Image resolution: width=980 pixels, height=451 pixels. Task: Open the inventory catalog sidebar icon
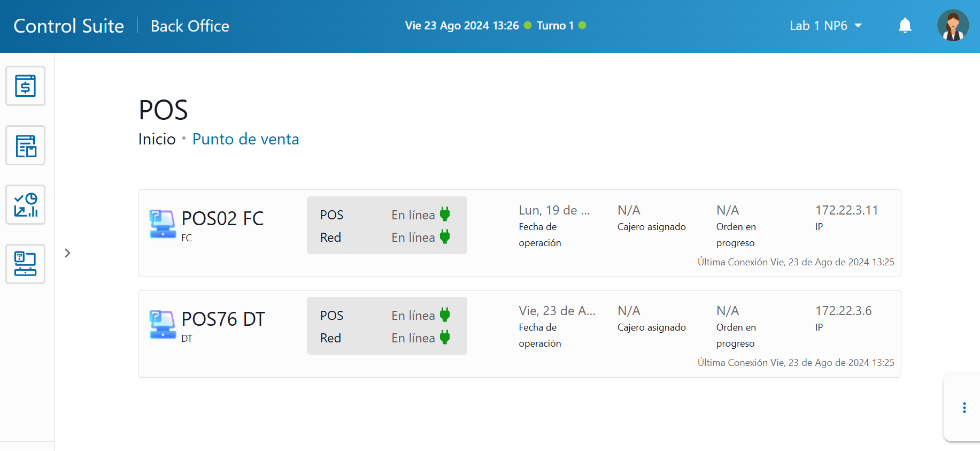click(25, 146)
